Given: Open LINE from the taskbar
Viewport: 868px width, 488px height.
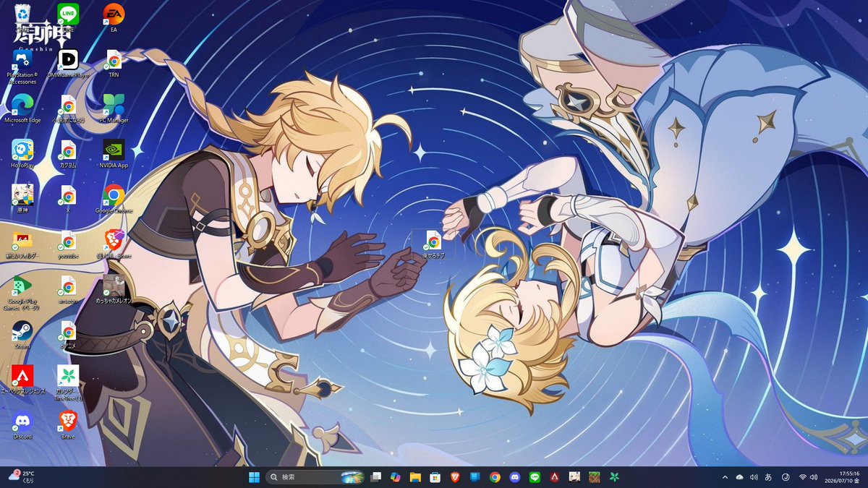Looking at the screenshot, I should coord(535,477).
